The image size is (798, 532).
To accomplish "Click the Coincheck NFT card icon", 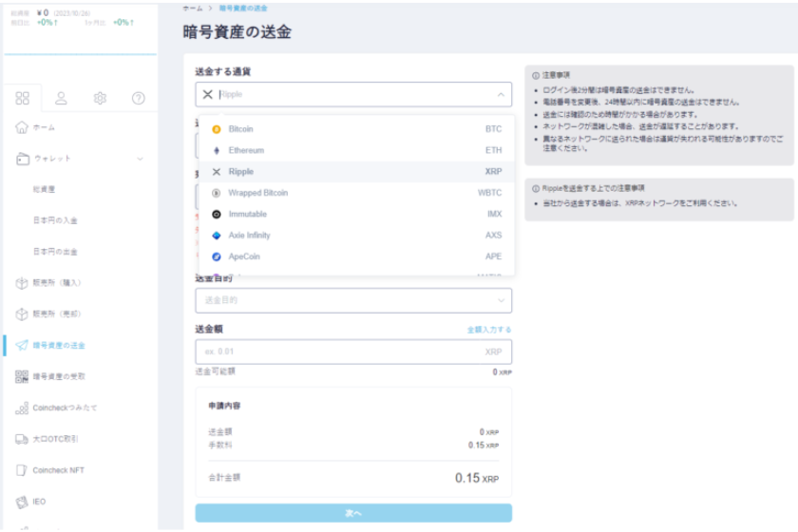I will click(21, 470).
